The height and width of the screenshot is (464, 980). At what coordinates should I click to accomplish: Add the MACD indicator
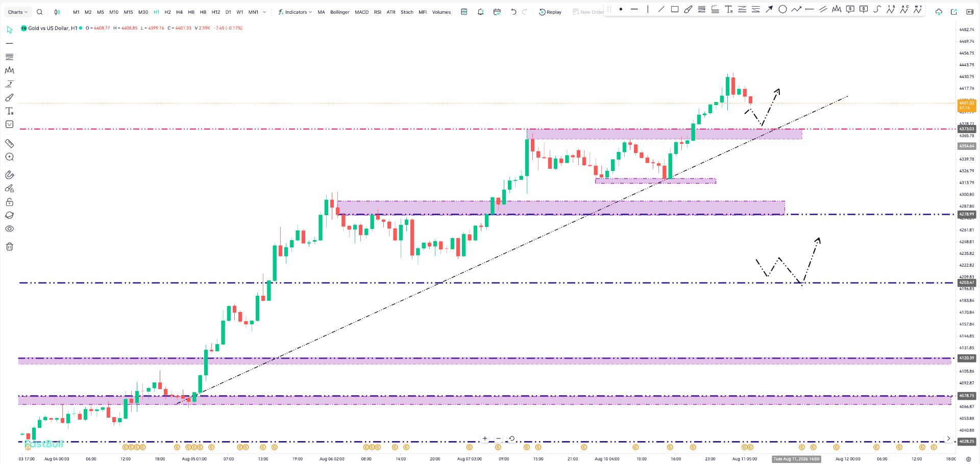362,12
